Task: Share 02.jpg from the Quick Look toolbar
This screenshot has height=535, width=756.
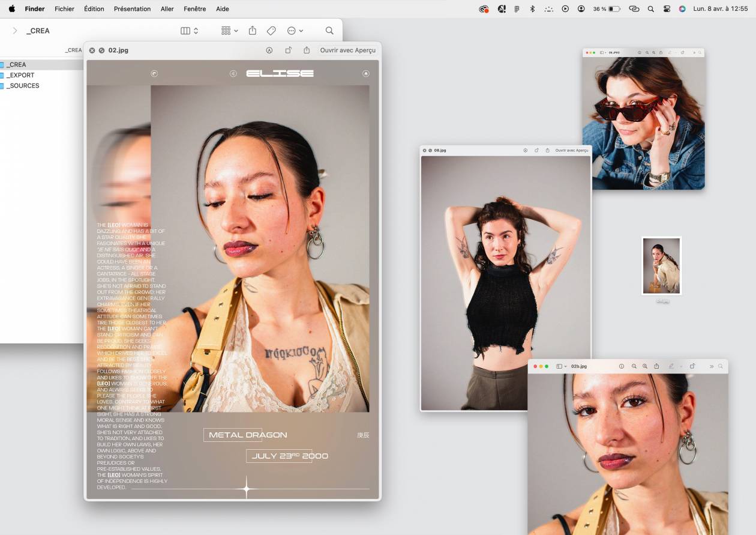Action: click(x=307, y=50)
